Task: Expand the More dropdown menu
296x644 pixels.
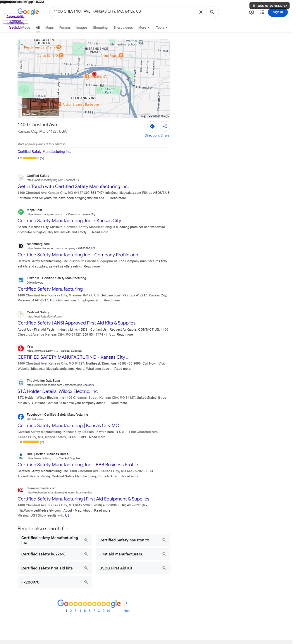Action: click(x=144, y=27)
